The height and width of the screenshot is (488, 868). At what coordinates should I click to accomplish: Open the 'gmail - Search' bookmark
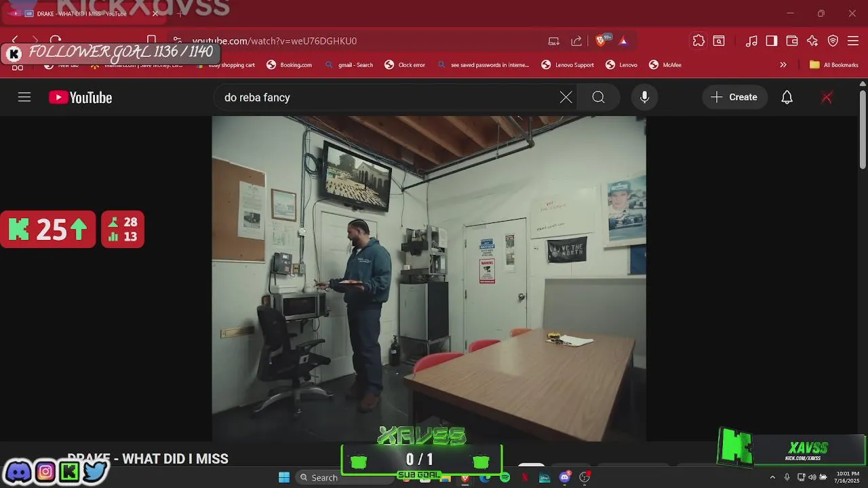pos(349,65)
